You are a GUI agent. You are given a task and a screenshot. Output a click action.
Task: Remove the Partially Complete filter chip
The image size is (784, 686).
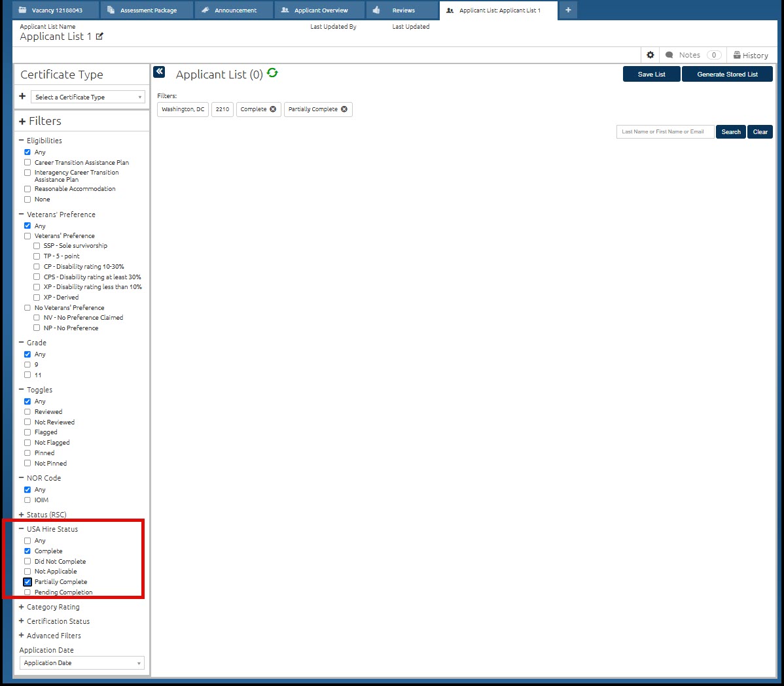(x=344, y=109)
